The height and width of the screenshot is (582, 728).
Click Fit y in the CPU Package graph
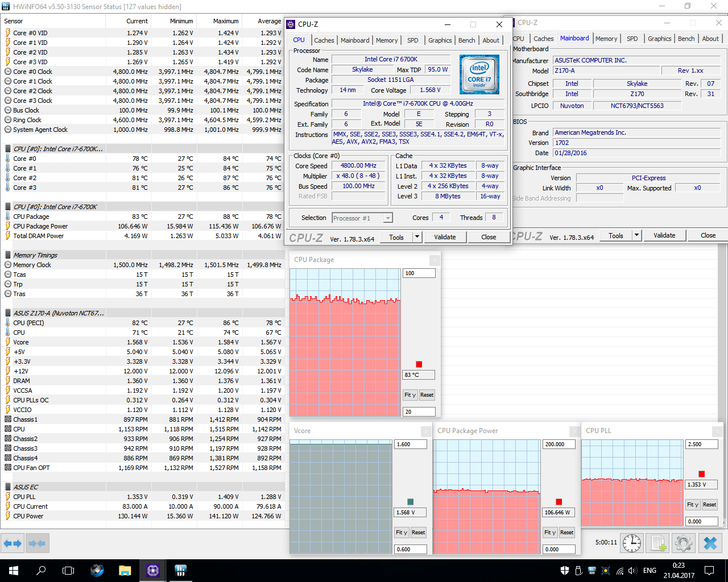[x=410, y=395]
